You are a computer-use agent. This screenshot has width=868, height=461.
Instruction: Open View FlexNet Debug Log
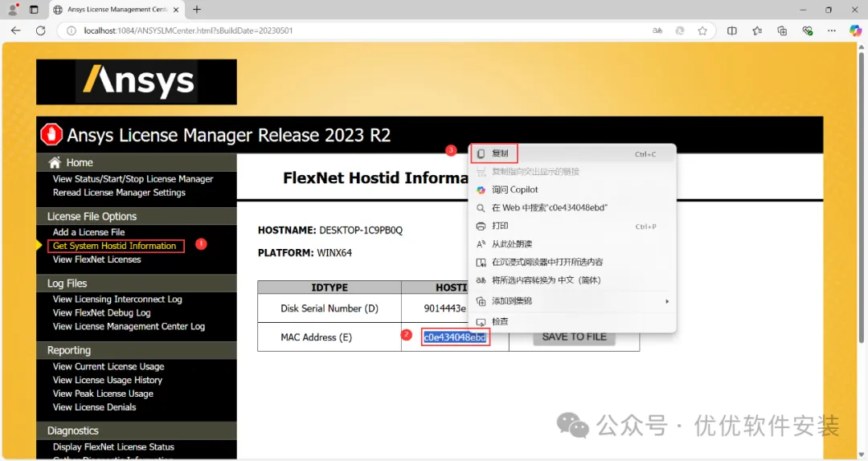pyautogui.click(x=101, y=313)
